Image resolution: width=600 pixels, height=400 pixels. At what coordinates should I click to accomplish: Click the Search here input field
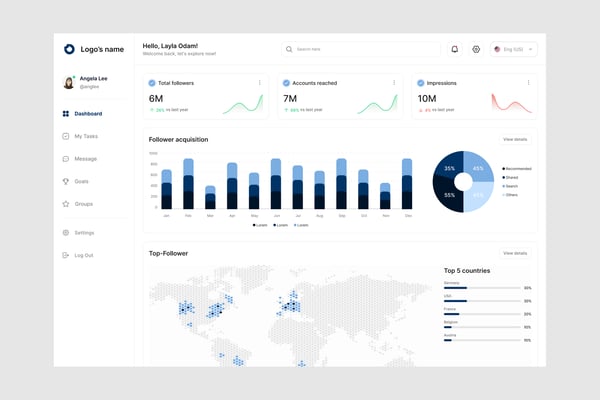361,49
